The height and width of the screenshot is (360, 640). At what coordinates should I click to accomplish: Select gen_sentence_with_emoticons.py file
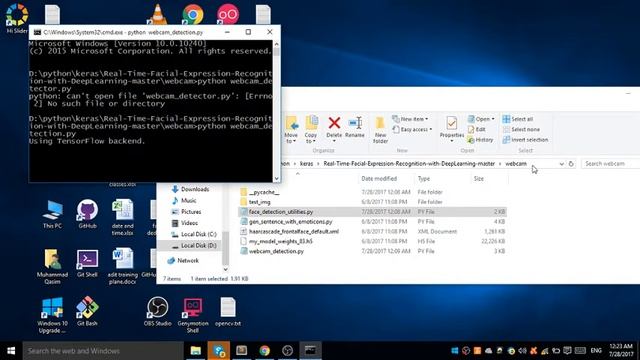291,222
